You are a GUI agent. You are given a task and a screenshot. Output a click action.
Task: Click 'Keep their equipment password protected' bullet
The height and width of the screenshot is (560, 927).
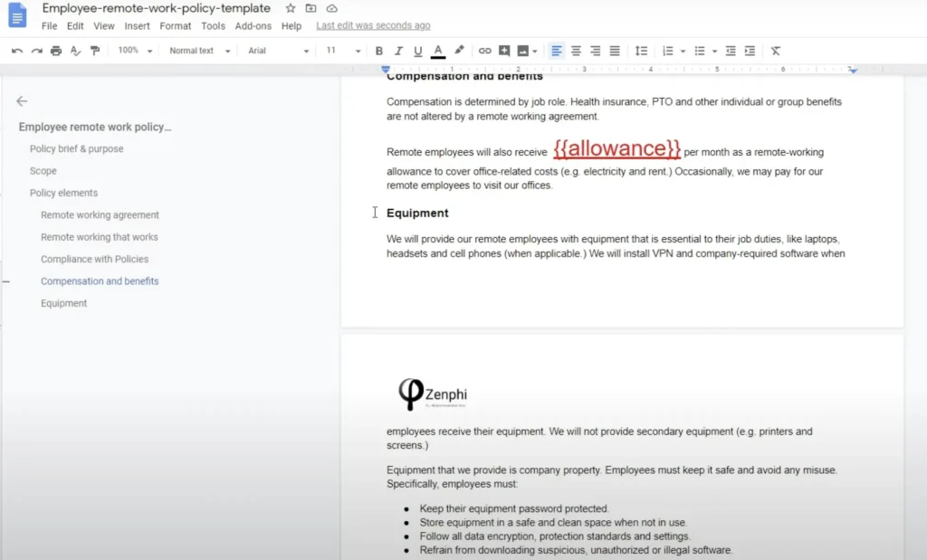click(x=514, y=508)
